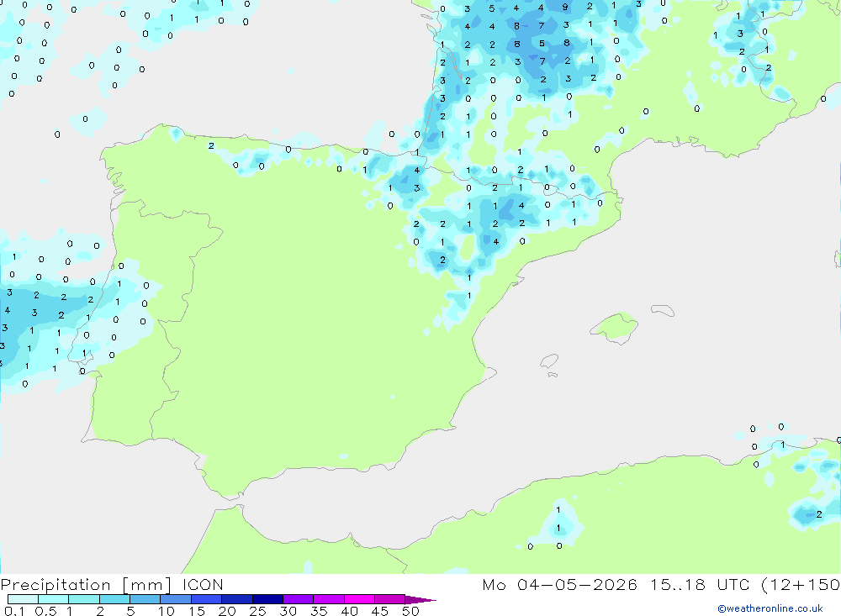Click the "Precipitation [mm] ICON" title

coord(112,584)
